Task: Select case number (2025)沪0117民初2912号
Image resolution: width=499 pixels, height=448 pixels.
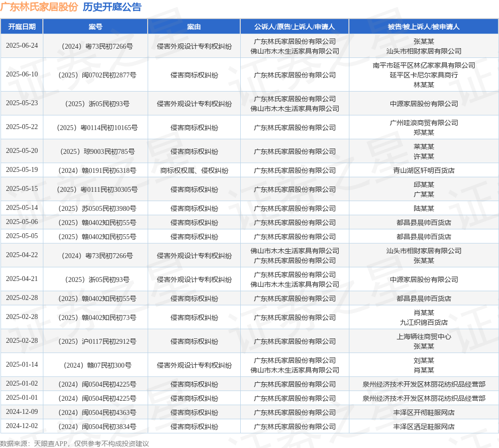Action: click(x=97, y=342)
